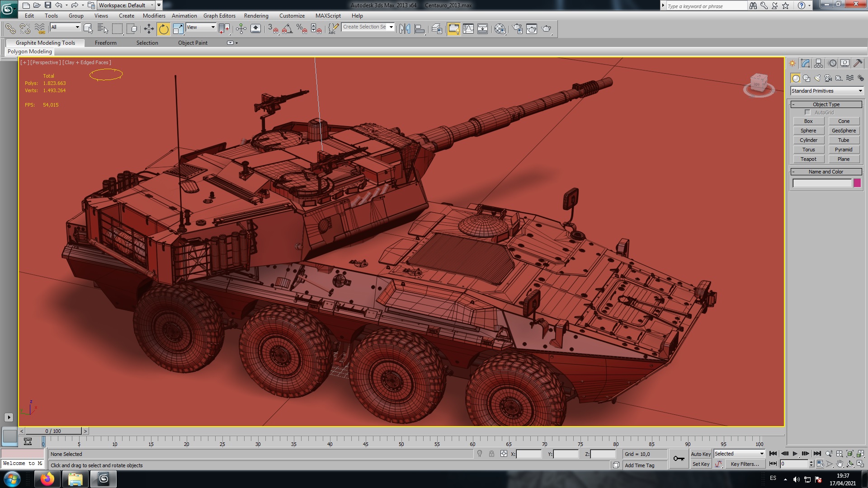Click the Mirror tool icon
Image resolution: width=868 pixels, height=488 pixels.
(x=405, y=29)
